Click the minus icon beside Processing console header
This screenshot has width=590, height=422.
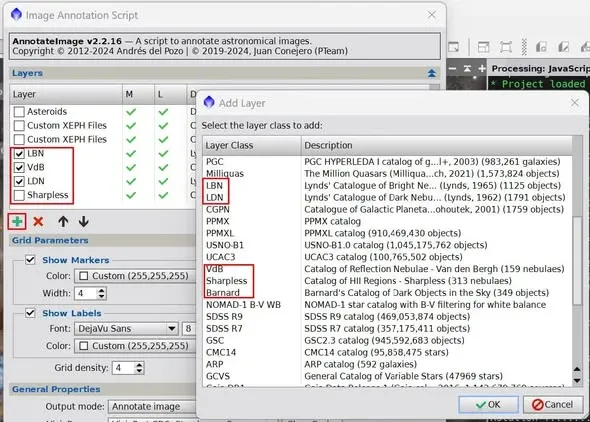[x=453, y=68]
